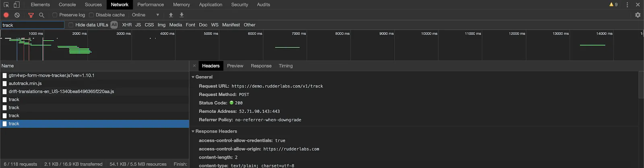Go to the Memory tab
The height and width of the screenshot is (168, 644).
coord(182,5)
